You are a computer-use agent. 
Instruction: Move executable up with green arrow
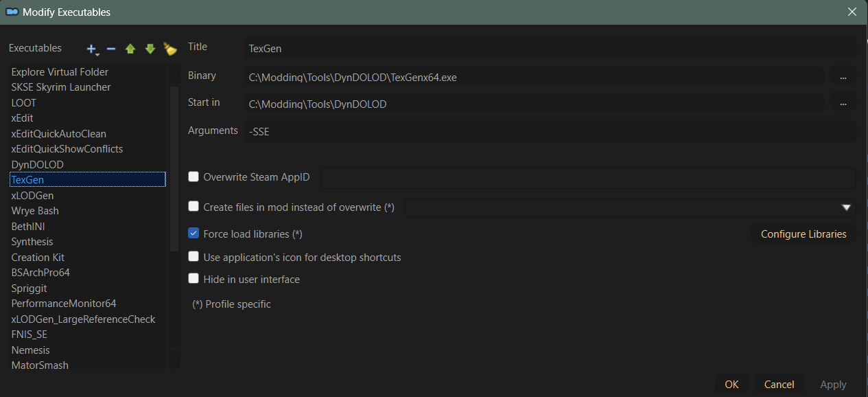(x=130, y=49)
